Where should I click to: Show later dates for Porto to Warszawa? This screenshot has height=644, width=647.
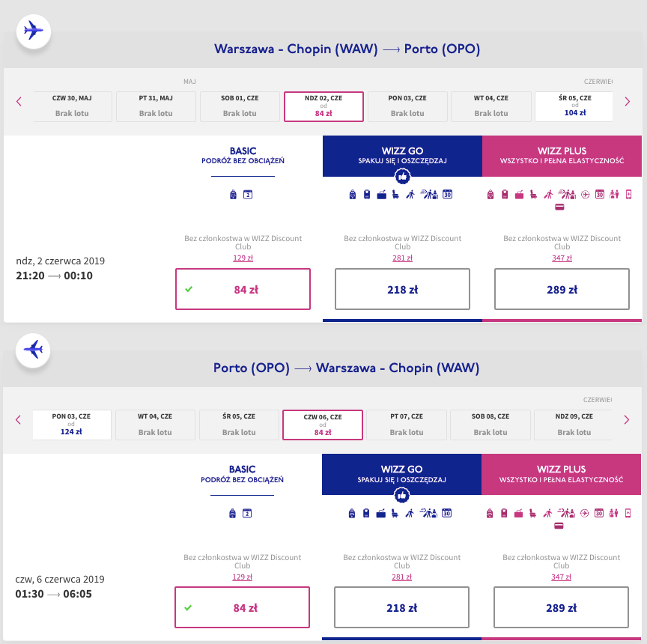click(x=627, y=420)
